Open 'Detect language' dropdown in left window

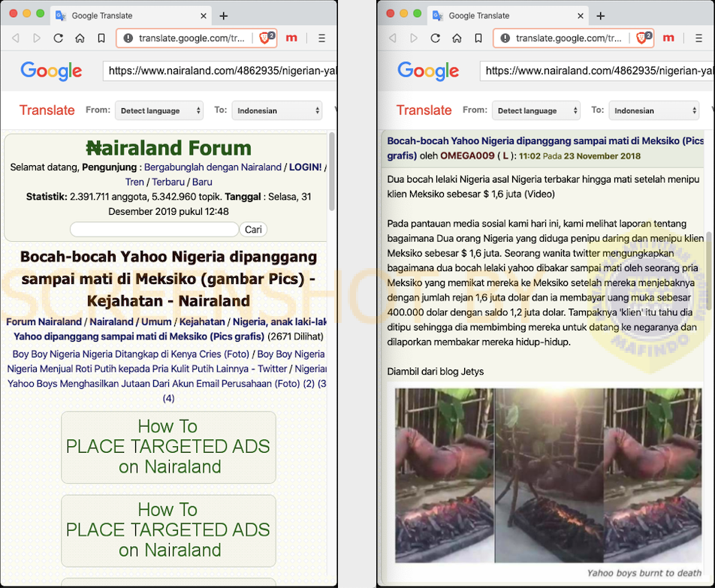coord(159,110)
